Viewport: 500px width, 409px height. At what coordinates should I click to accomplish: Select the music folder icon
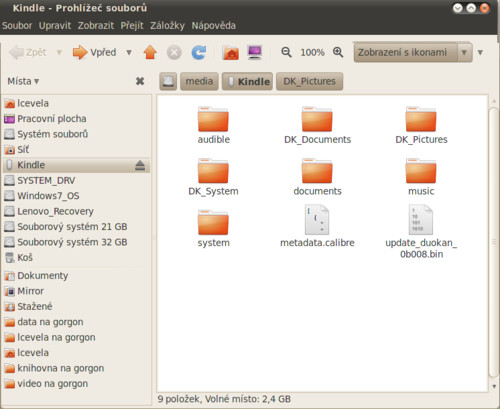click(x=421, y=171)
